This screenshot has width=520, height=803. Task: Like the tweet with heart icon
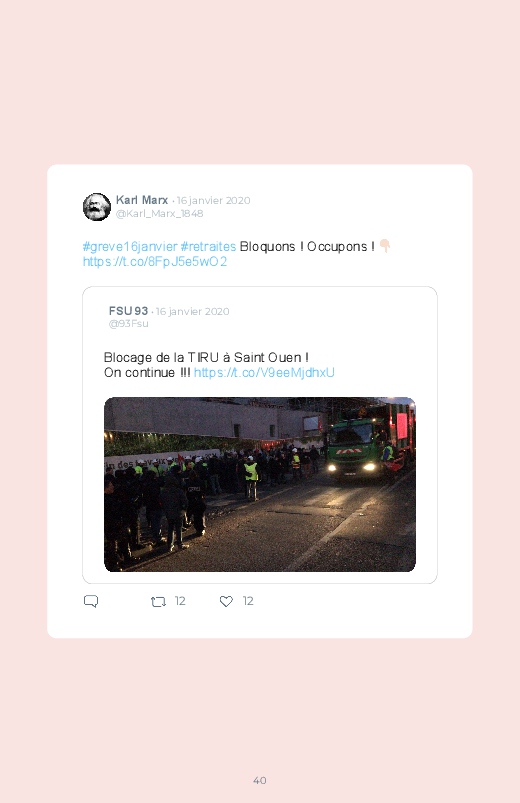point(226,601)
